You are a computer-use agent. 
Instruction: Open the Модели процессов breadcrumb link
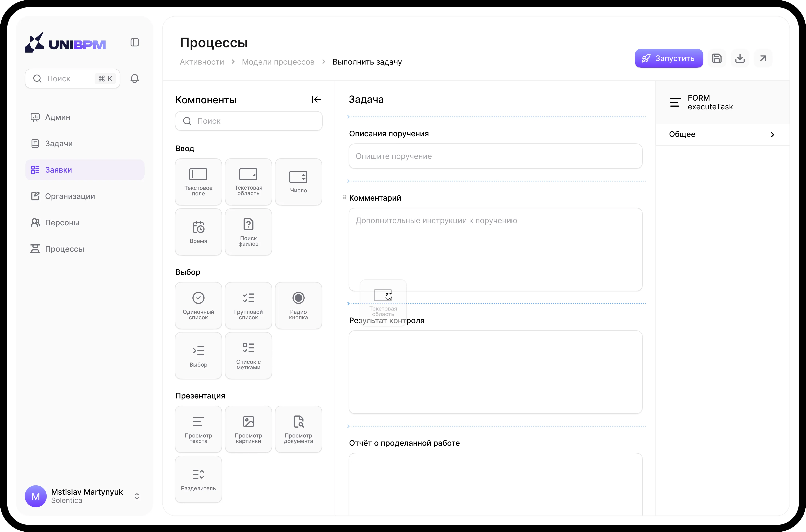click(278, 62)
